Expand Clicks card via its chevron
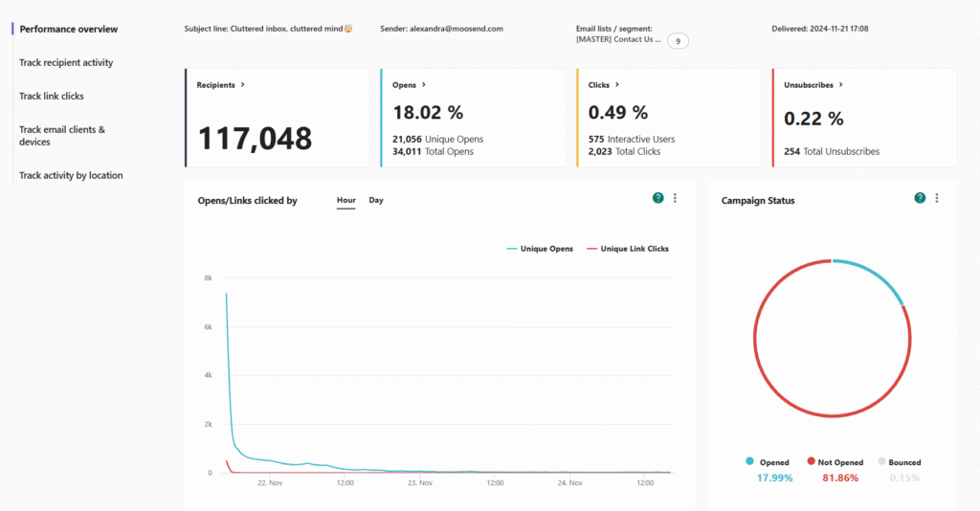The width and height of the screenshot is (980, 511). [617, 85]
